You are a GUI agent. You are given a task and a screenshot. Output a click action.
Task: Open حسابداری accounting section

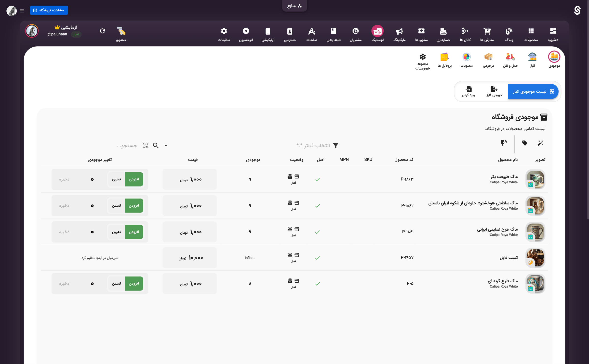443,34
